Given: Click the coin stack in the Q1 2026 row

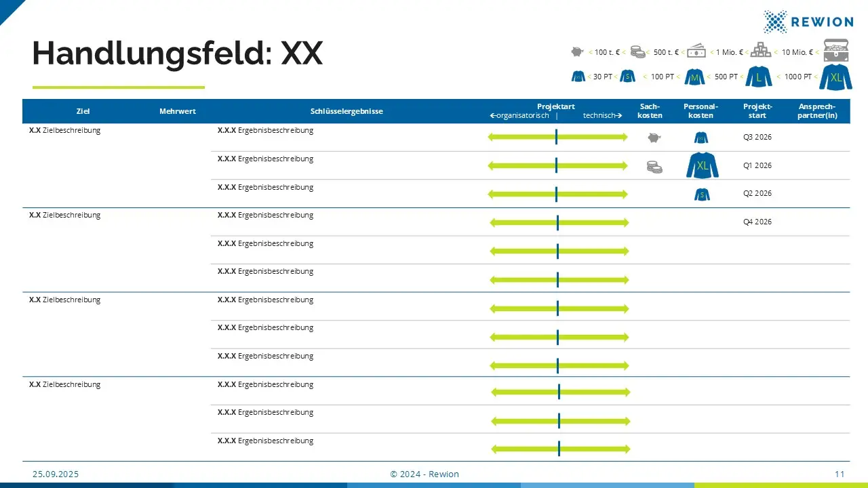Looking at the screenshot, I should 654,167.
